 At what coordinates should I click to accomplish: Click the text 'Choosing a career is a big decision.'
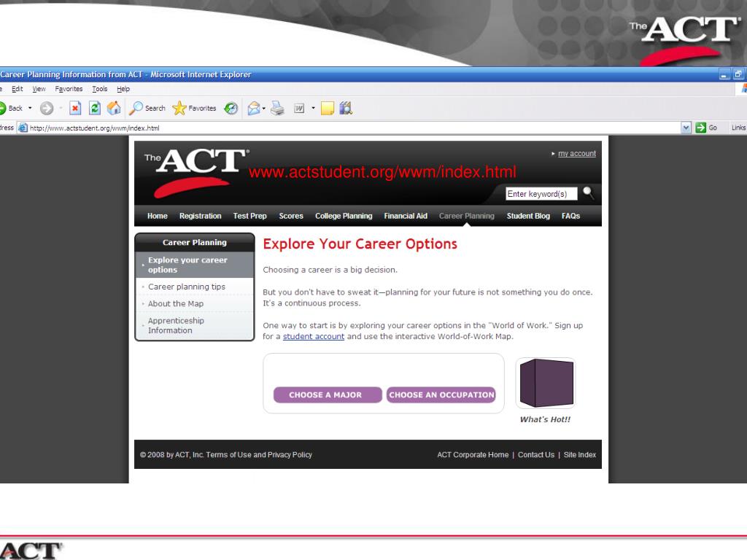[330, 270]
